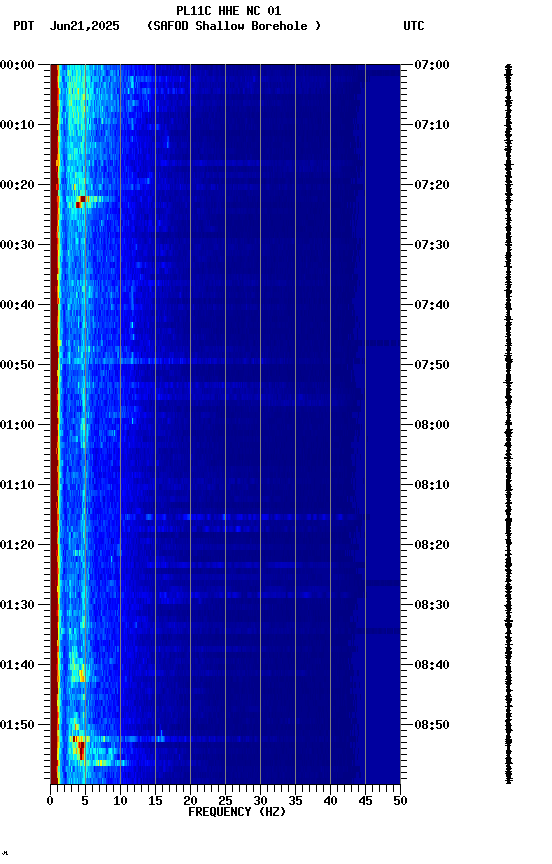Click the 08:00 UTC time label
The image size is (552, 864).
(x=432, y=425)
